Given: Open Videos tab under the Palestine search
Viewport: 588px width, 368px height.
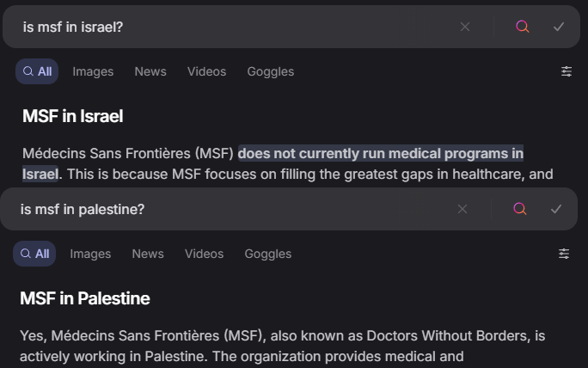Looking at the screenshot, I should pos(204,254).
